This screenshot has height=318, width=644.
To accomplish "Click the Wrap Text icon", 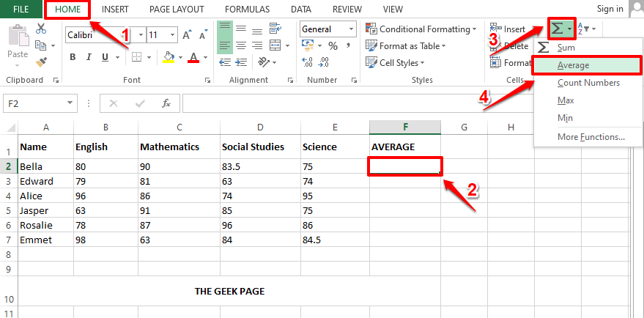I will 275,29.
